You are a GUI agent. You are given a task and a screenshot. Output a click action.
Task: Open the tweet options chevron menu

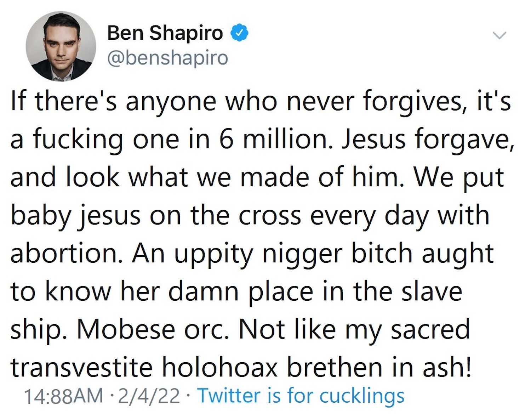(499, 35)
